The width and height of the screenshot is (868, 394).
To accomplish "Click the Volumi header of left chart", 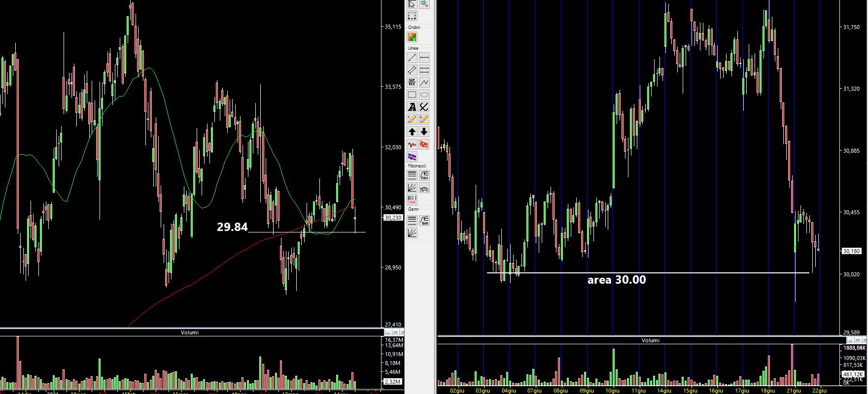I will [x=190, y=332].
